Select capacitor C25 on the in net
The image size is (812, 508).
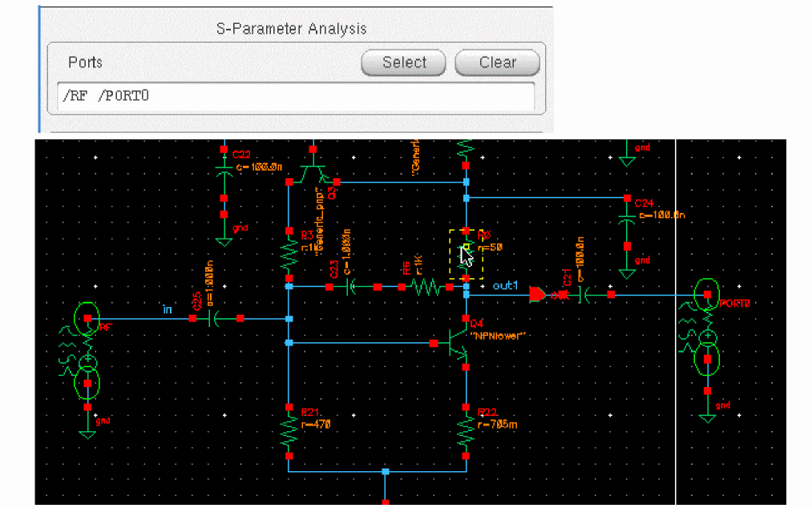pos(216,319)
